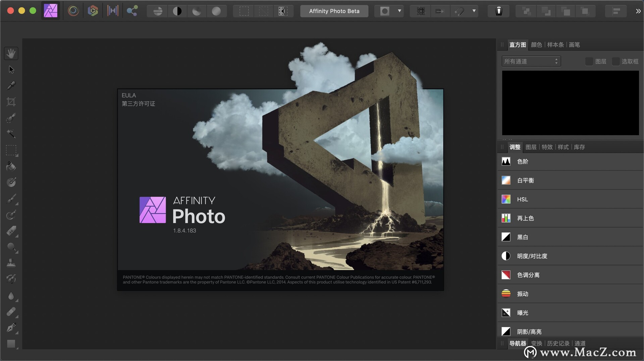Select the Flood Select magic wand tool

pyautogui.click(x=11, y=134)
